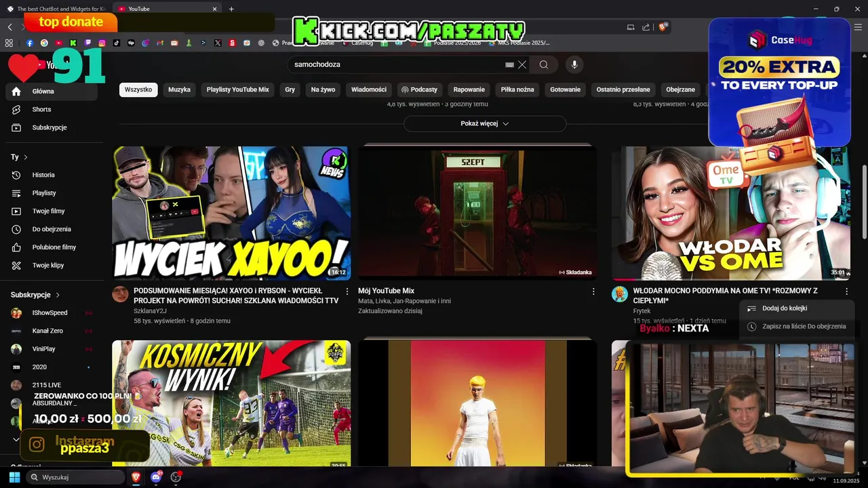Open on-screen keyboard icon in search box

click(x=509, y=64)
